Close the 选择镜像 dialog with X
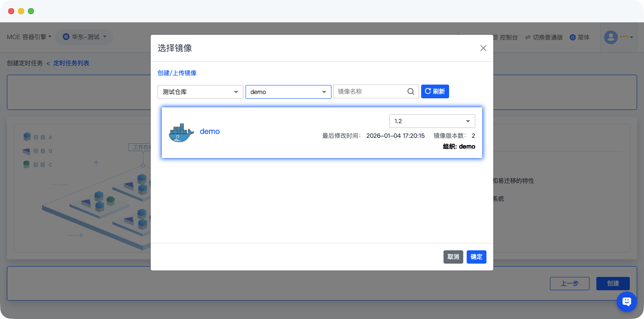The height and width of the screenshot is (319, 644). point(483,48)
